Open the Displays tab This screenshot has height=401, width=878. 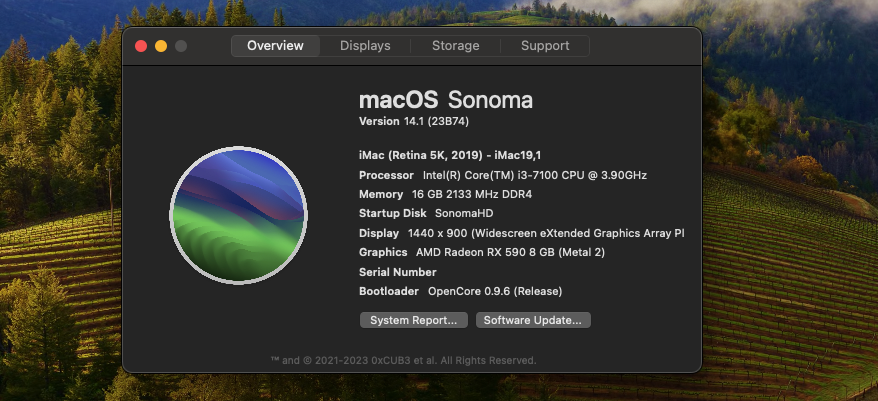pos(365,46)
